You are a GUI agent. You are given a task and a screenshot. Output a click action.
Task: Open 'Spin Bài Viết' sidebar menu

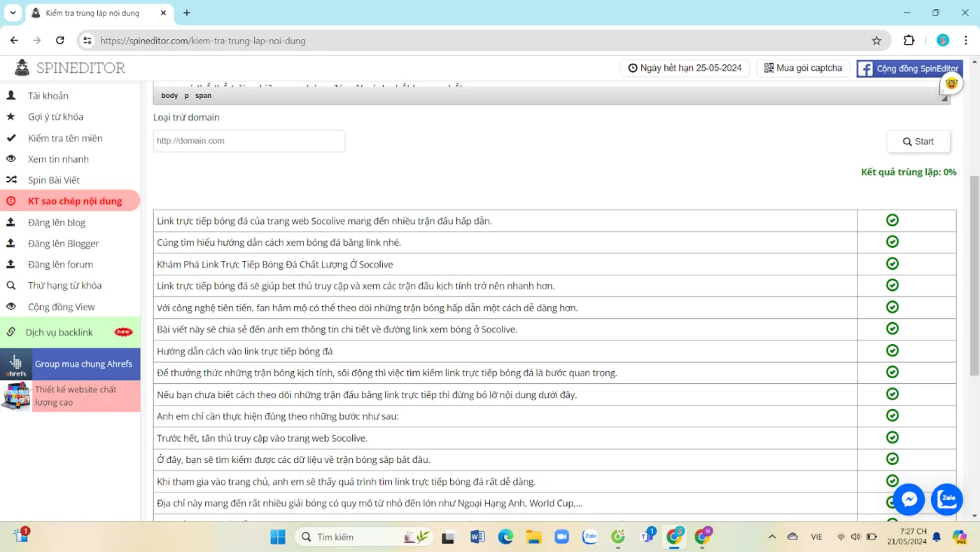pyautogui.click(x=54, y=180)
